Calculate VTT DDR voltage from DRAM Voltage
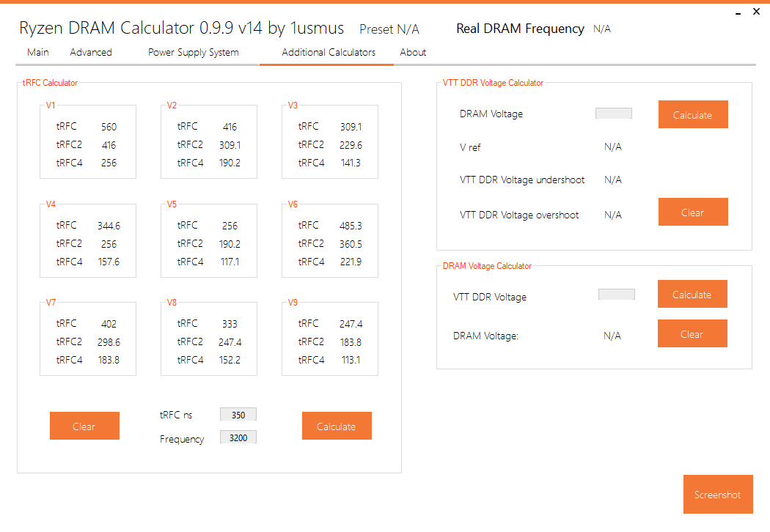The width and height of the screenshot is (770, 532). click(694, 114)
